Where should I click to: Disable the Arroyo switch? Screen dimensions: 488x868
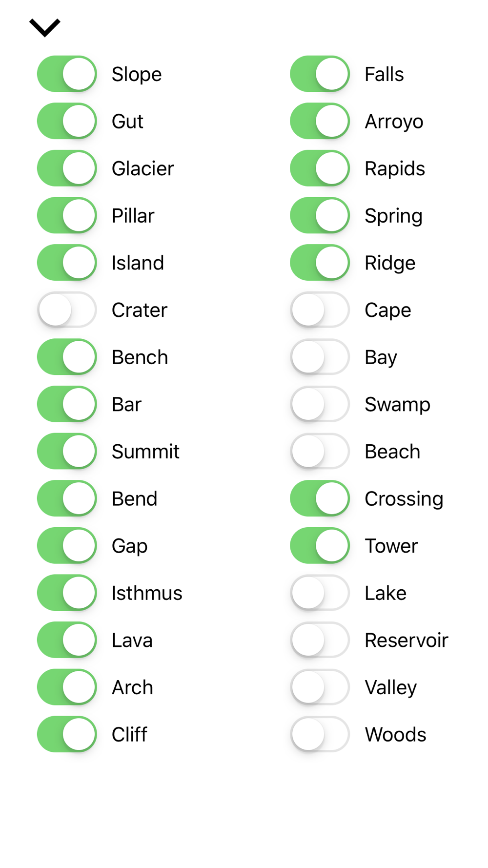pos(320,121)
